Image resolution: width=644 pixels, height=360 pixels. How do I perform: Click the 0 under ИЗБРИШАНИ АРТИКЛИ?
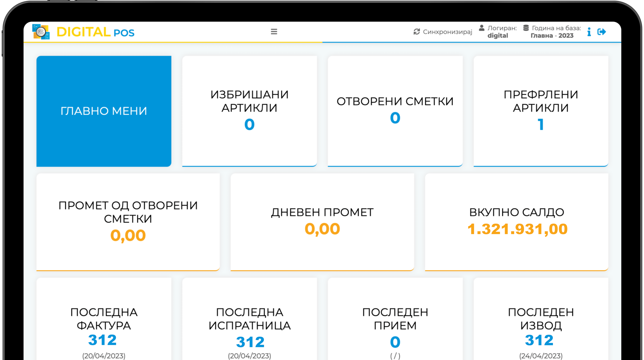(x=250, y=124)
